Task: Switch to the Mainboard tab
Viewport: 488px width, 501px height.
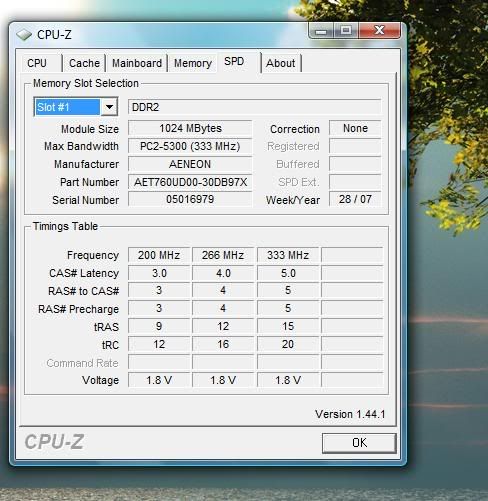Action: pos(137,63)
